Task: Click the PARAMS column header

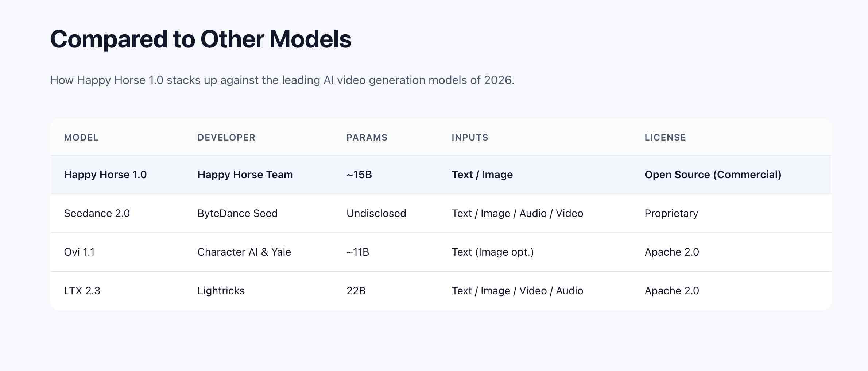Action: click(367, 138)
